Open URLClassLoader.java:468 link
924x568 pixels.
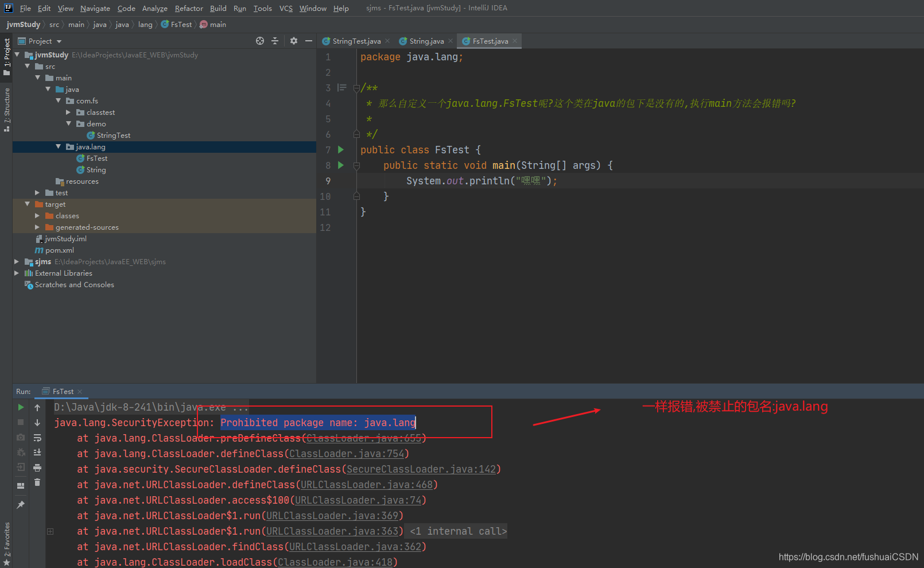coord(367,485)
